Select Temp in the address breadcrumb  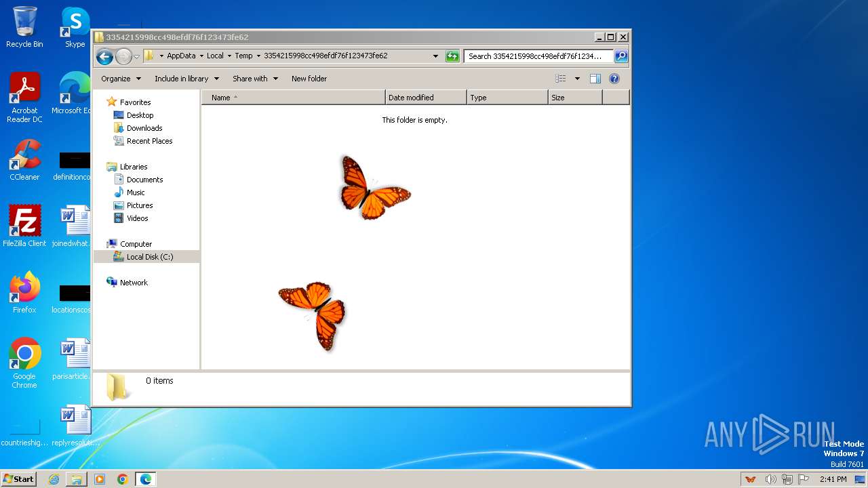click(x=243, y=56)
